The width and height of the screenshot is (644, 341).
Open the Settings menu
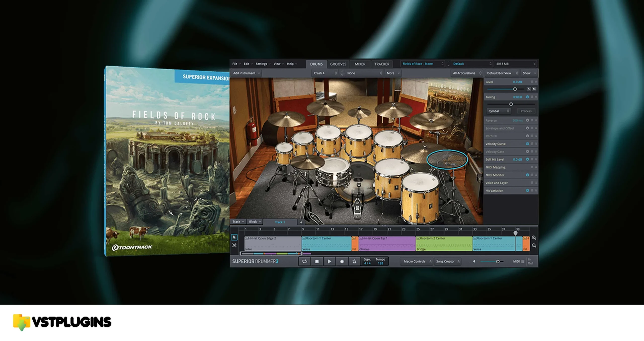click(x=263, y=64)
